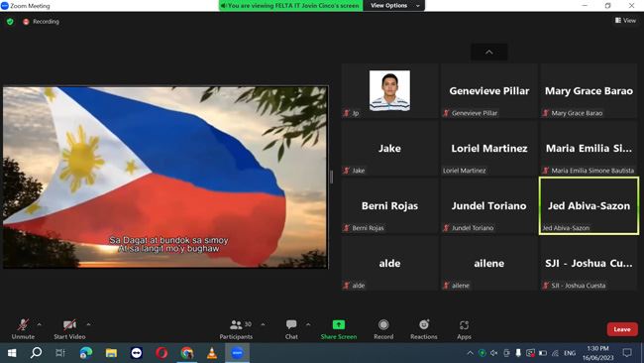Open Windows Search from taskbar
The height and width of the screenshot is (363, 644).
click(x=36, y=353)
